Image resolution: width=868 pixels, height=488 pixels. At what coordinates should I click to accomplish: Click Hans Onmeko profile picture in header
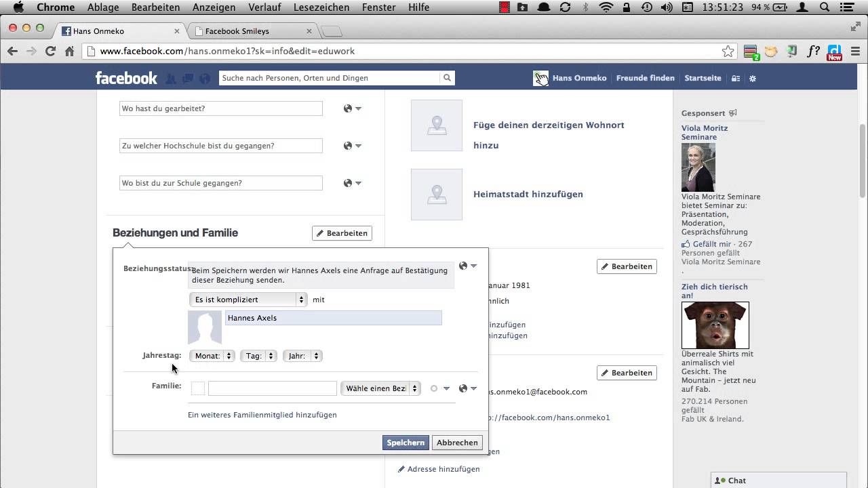(540, 78)
